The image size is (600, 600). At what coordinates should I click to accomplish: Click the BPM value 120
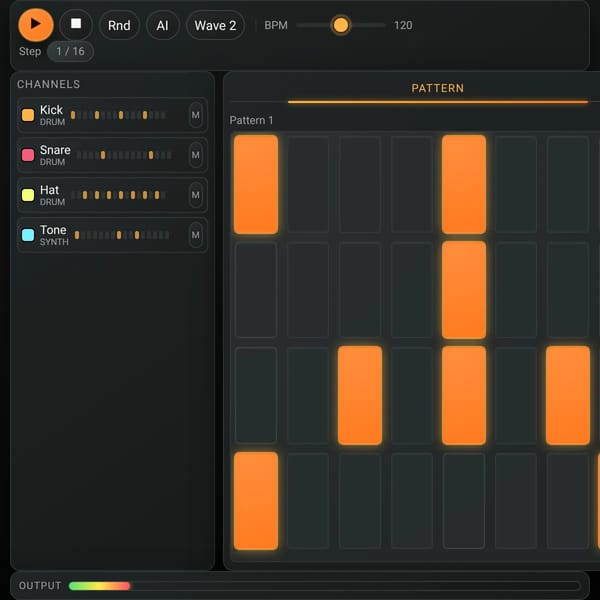(x=403, y=26)
